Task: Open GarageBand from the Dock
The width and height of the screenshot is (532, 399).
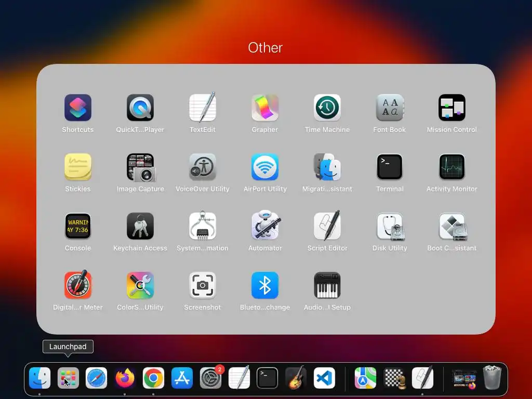Action: click(296, 378)
